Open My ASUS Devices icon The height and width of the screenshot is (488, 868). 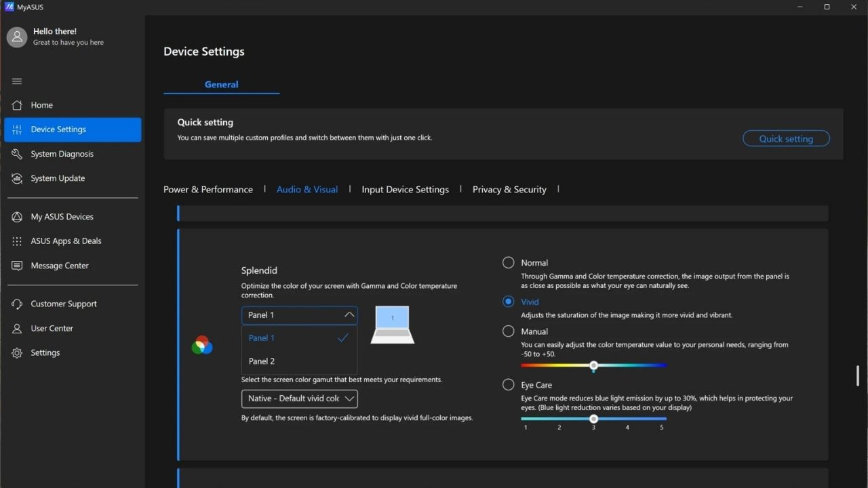click(x=17, y=217)
